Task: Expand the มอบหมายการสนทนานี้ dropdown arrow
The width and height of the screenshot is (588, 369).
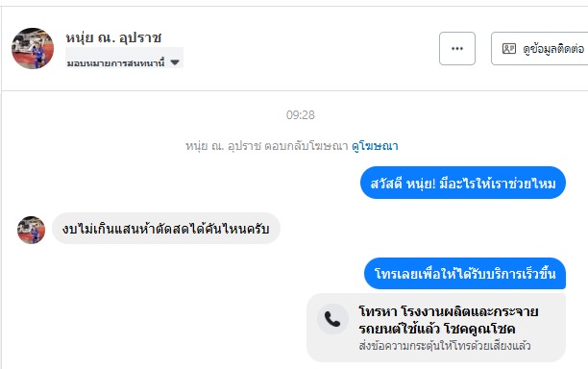Action: click(x=175, y=62)
